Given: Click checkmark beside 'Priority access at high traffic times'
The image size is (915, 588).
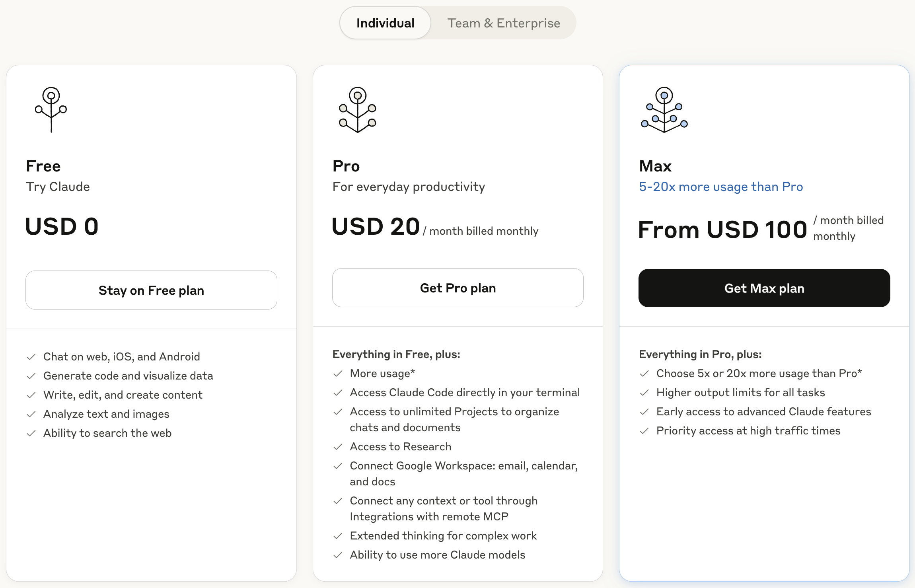Looking at the screenshot, I should pos(644,431).
